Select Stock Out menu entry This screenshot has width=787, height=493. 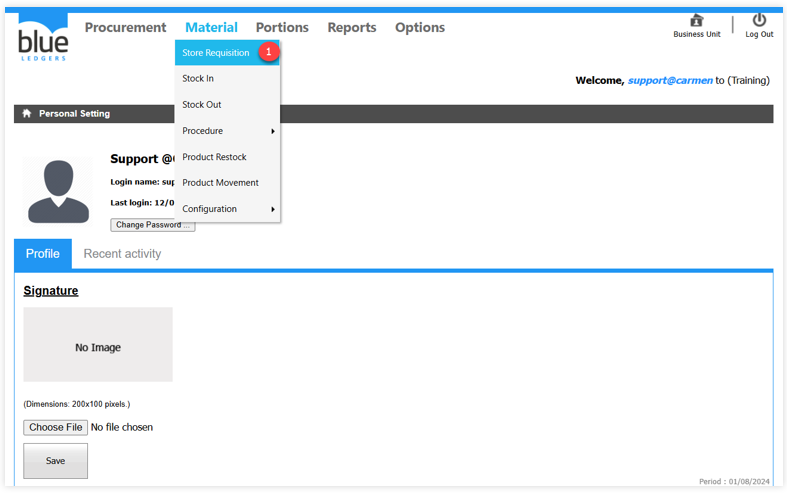click(202, 105)
